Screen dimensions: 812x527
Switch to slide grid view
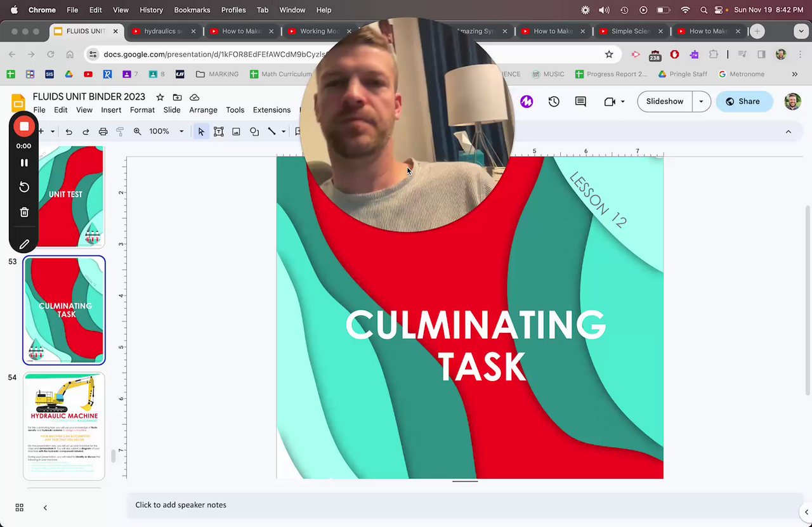(20, 507)
